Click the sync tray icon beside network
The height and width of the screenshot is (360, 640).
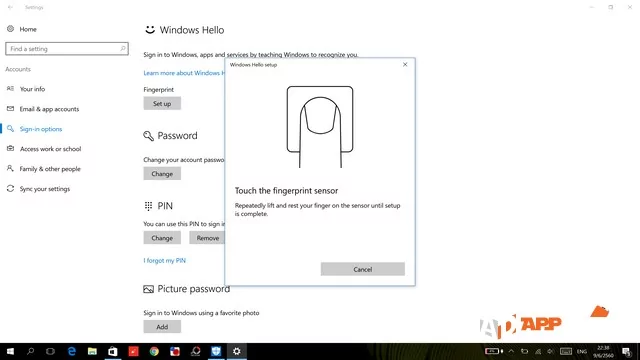click(x=524, y=351)
